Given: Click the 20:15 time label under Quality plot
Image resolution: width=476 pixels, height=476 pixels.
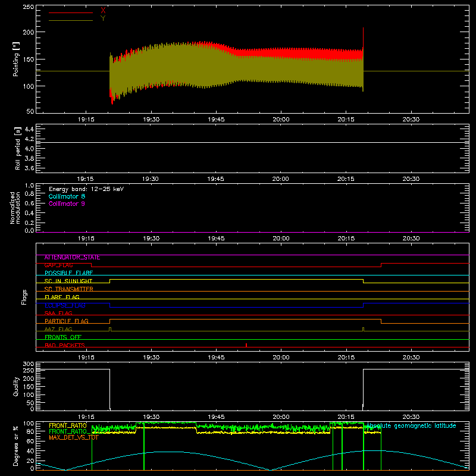Looking at the screenshot, I should tap(346, 417).
